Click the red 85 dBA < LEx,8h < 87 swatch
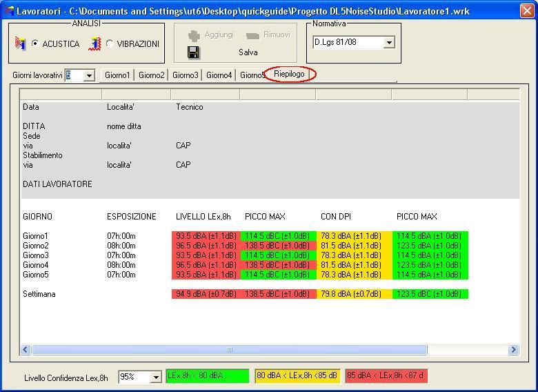The image size is (538, 392). coord(386,376)
